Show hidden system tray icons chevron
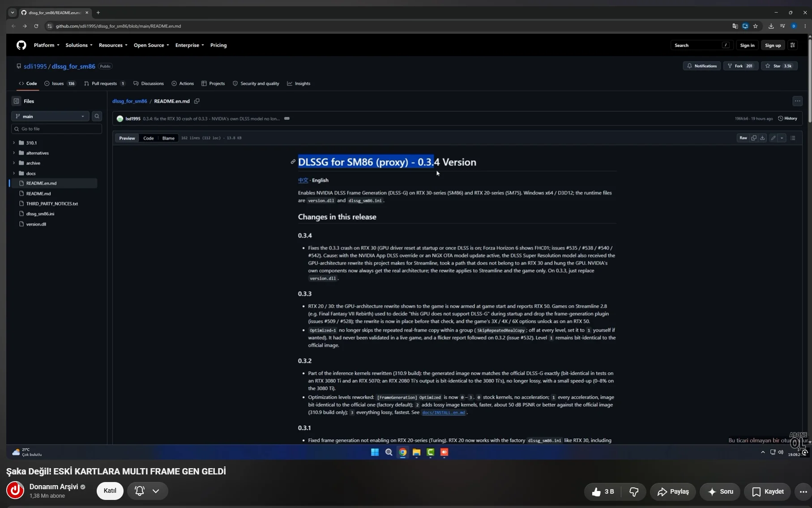812x508 pixels. click(x=763, y=453)
